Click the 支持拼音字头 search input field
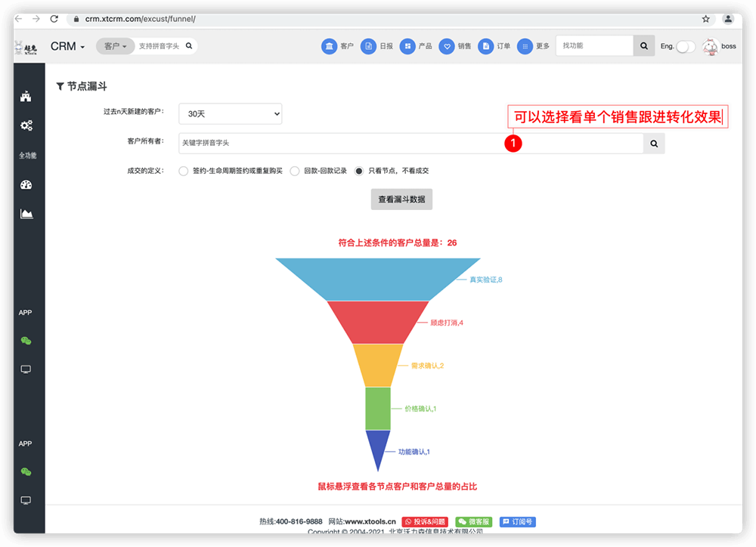This screenshot has height=547, width=756. [x=159, y=46]
